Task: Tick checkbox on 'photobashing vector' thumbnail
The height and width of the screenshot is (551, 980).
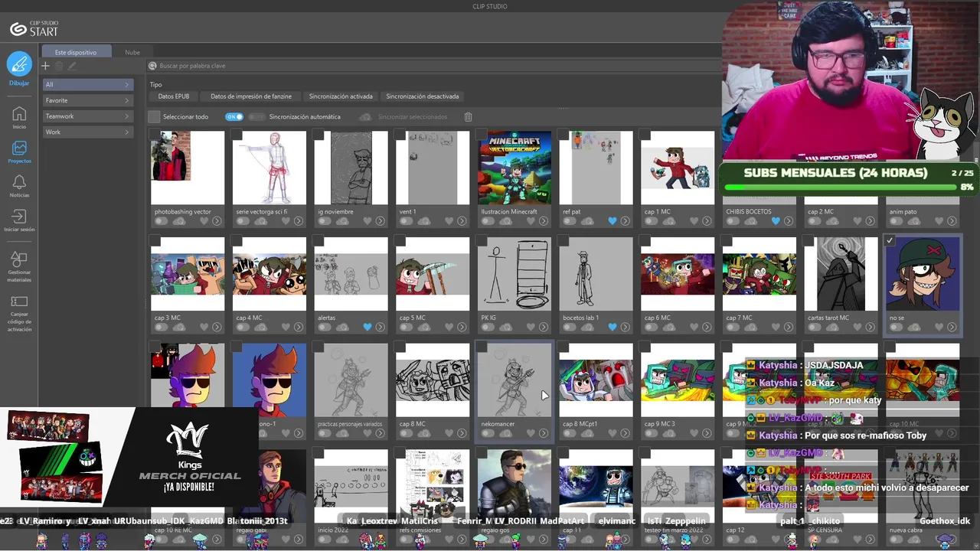Action: 155,135
